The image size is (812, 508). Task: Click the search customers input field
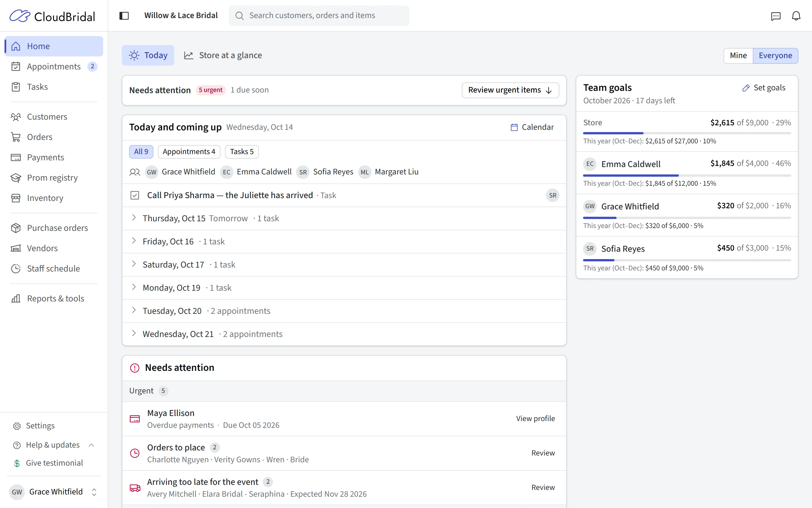click(319, 16)
